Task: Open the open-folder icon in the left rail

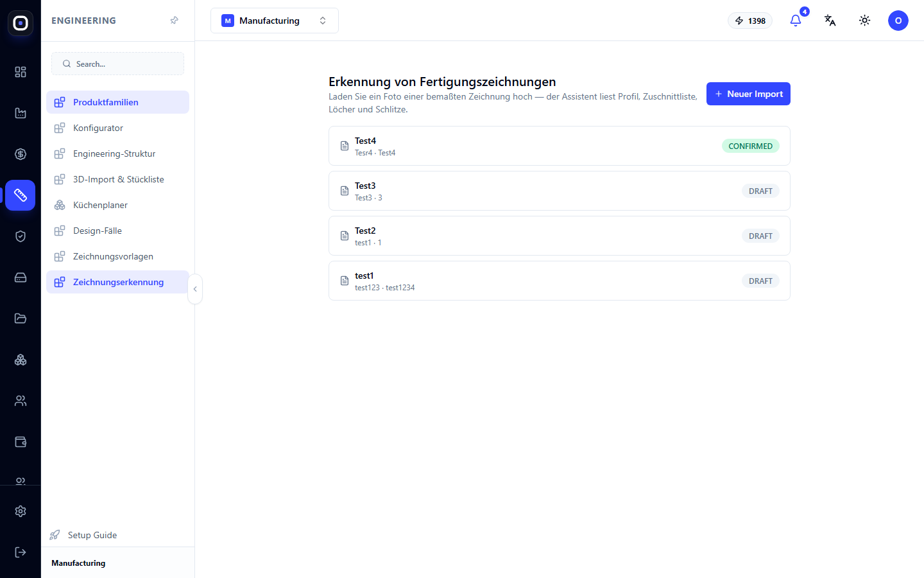Action: coord(21,319)
